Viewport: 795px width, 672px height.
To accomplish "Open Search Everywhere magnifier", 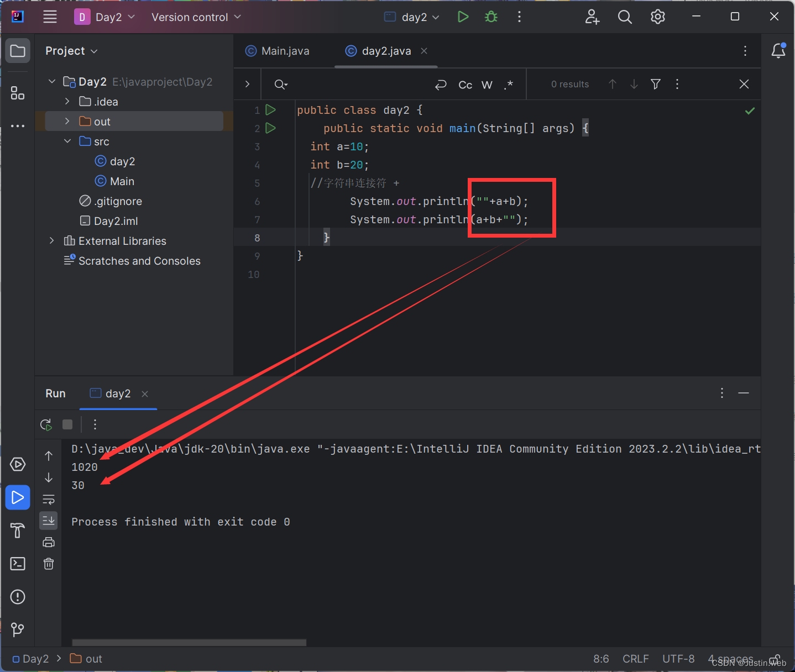I will pos(625,17).
